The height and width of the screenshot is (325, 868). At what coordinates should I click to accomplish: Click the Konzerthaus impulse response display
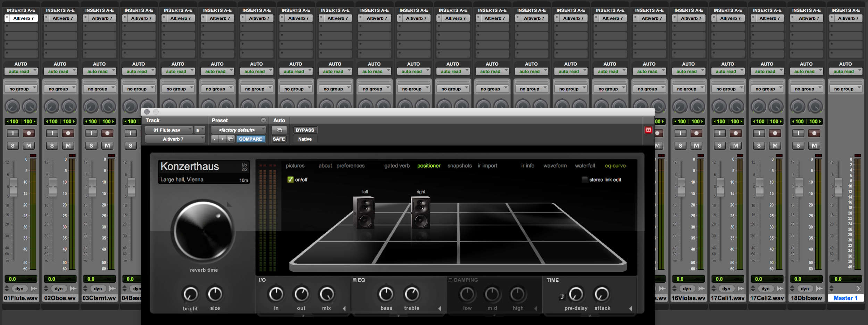pos(204,172)
